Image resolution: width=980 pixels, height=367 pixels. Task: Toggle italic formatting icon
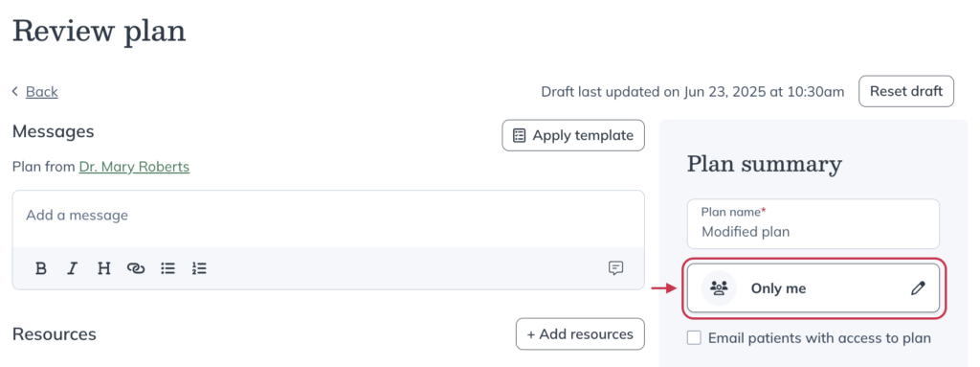pyautogui.click(x=73, y=268)
